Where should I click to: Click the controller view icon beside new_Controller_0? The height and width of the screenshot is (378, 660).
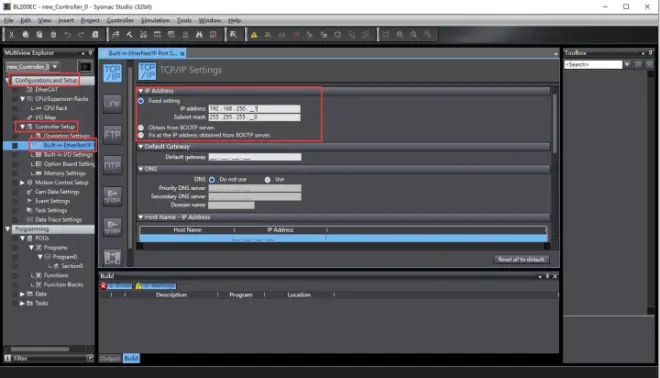coord(85,67)
